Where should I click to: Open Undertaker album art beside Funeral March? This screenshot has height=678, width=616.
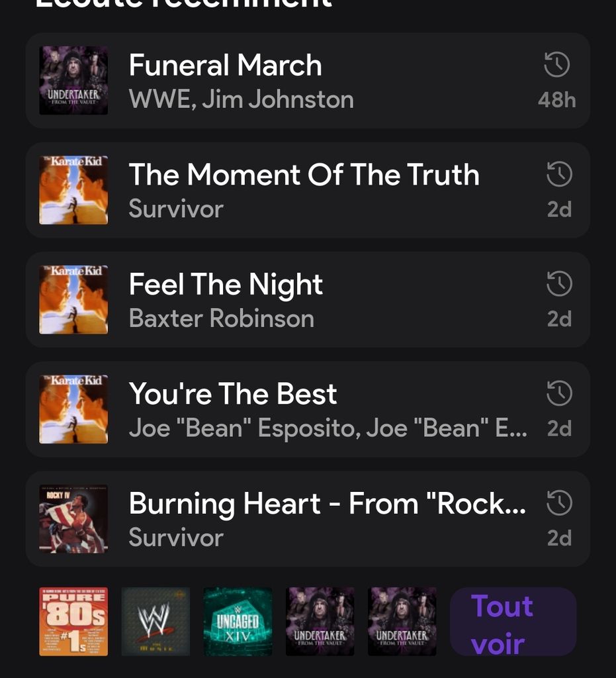coord(73,80)
